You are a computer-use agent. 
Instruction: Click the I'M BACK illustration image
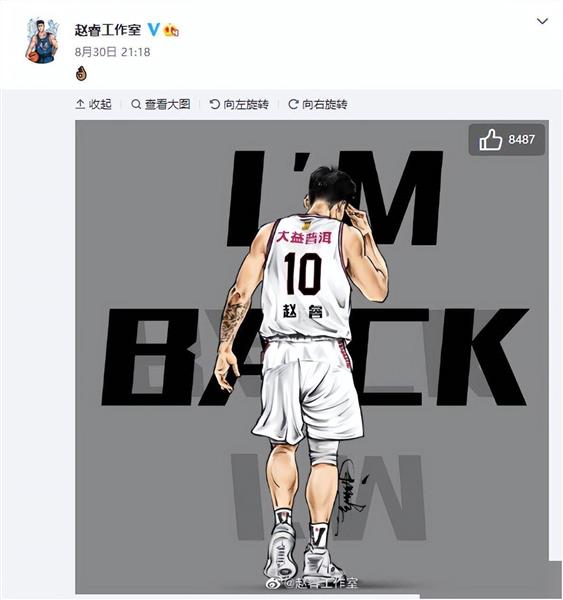pos(312,357)
